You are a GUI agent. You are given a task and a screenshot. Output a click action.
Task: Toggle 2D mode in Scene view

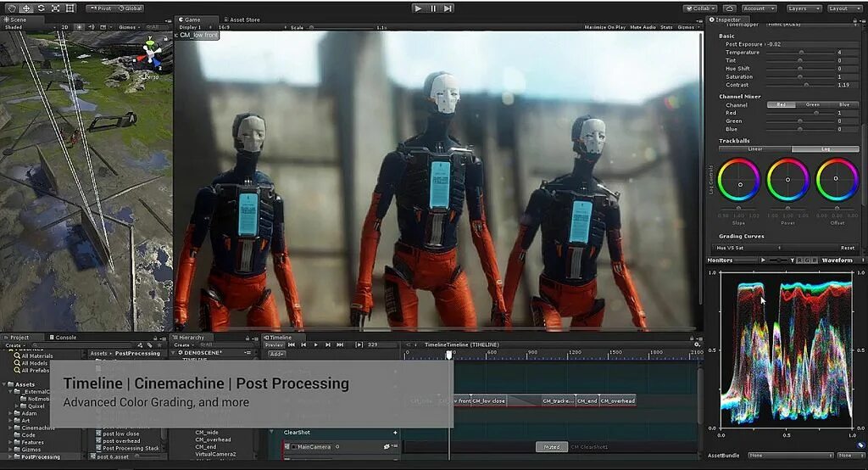pyautogui.click(x=65, y=26)
